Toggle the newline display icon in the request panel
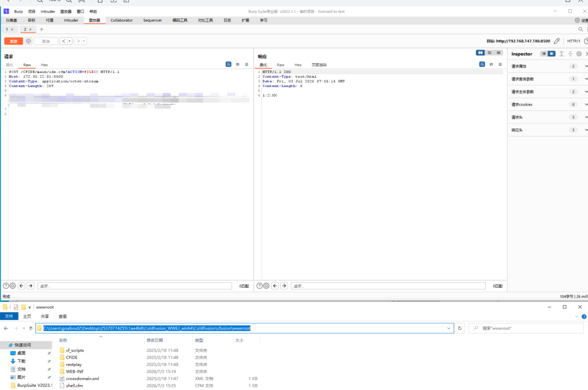Viewport: 588px width, 390px height. tap(237, 64)
